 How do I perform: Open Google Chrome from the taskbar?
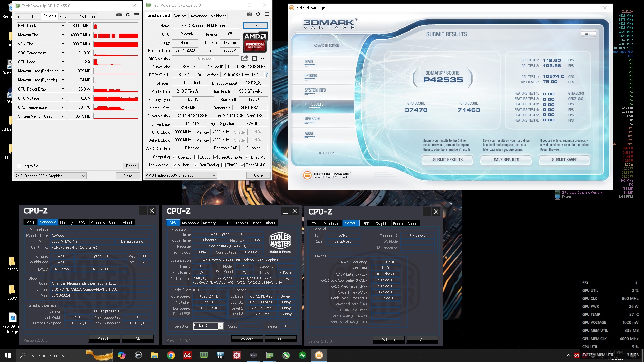171,355
